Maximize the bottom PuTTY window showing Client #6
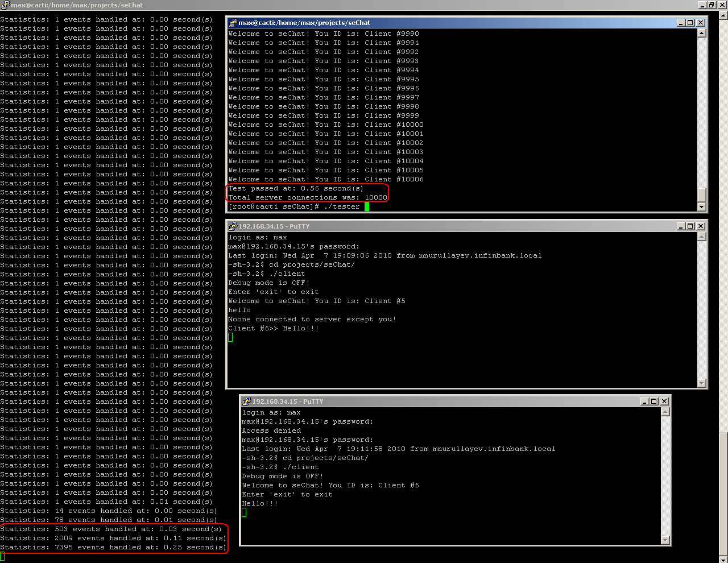The width and height of the screenshot is (728, 563). pyautogui.click(x=653, y=401)
